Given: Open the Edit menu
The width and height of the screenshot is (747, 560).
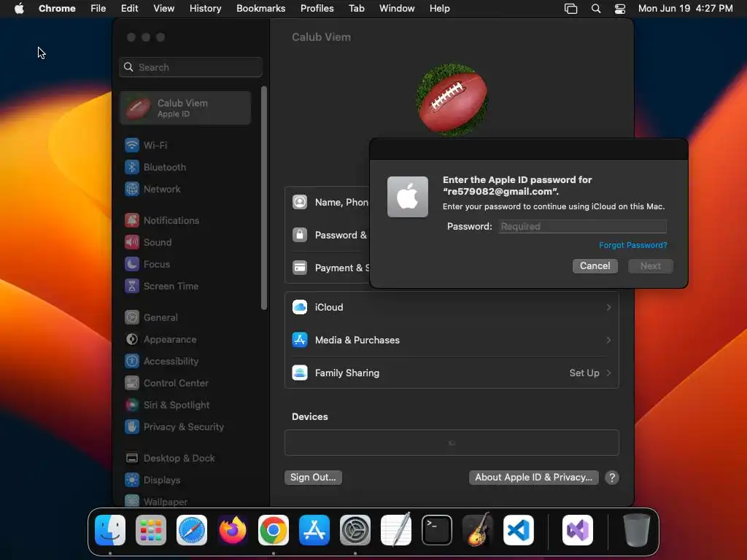Looking at the screenshot, I should point(129,8).
